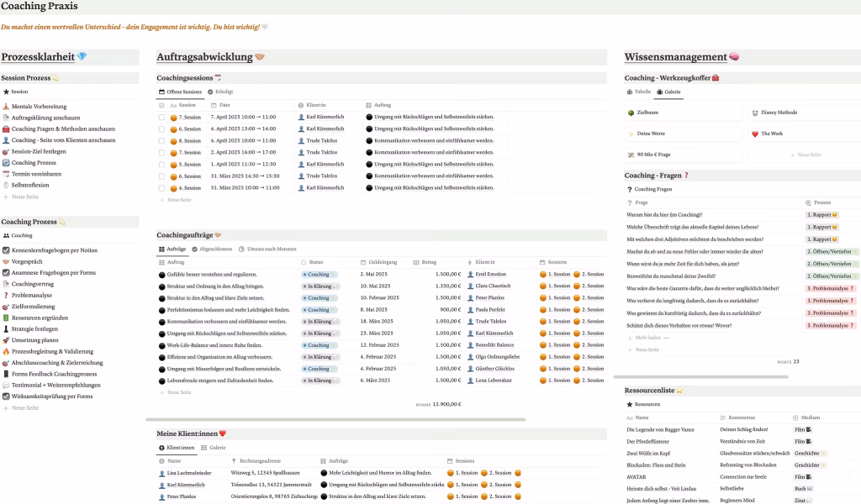
Task: Click the calendar icon next to Termin vereinbaren
Action: tap(6, 174)
